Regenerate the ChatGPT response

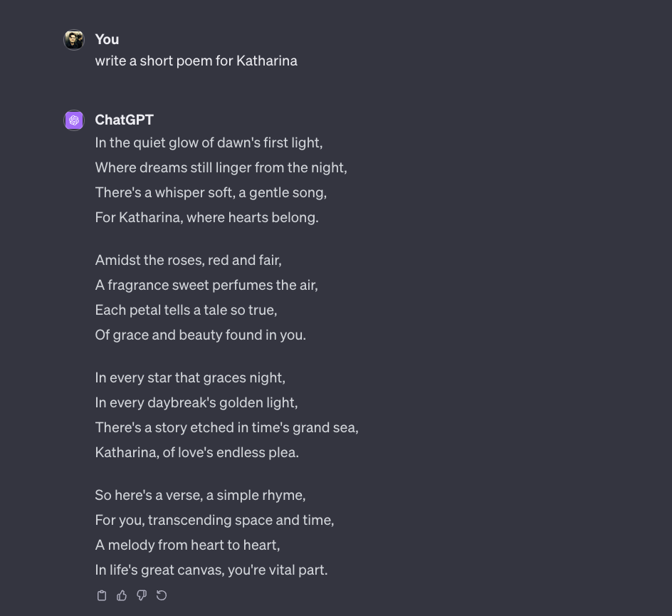pos(162,595)
